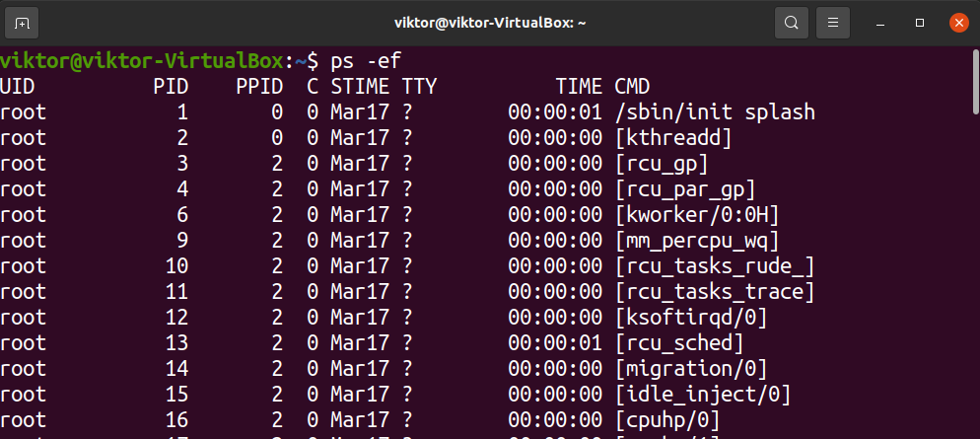980x439 pixels.
Task: Click the 'ps -ef' command text
Action: [x=366, y=61]
